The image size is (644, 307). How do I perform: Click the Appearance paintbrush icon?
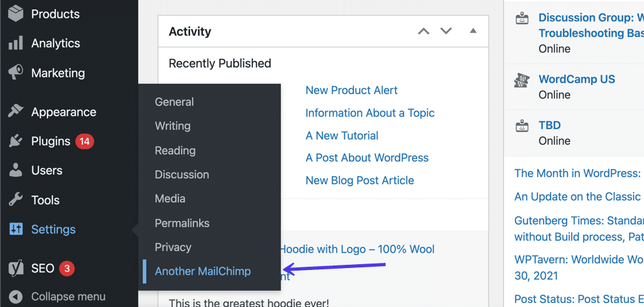[16, 112]
